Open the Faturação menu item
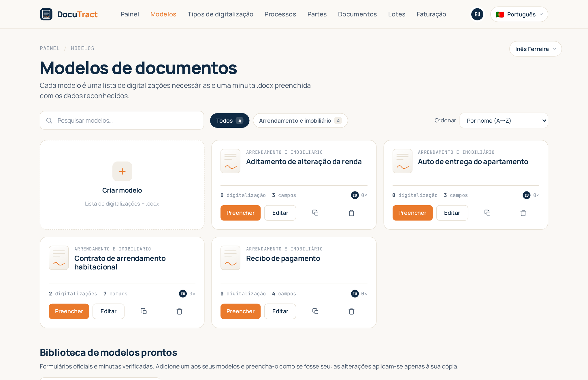The image size is (588, 380). (431, 14)
